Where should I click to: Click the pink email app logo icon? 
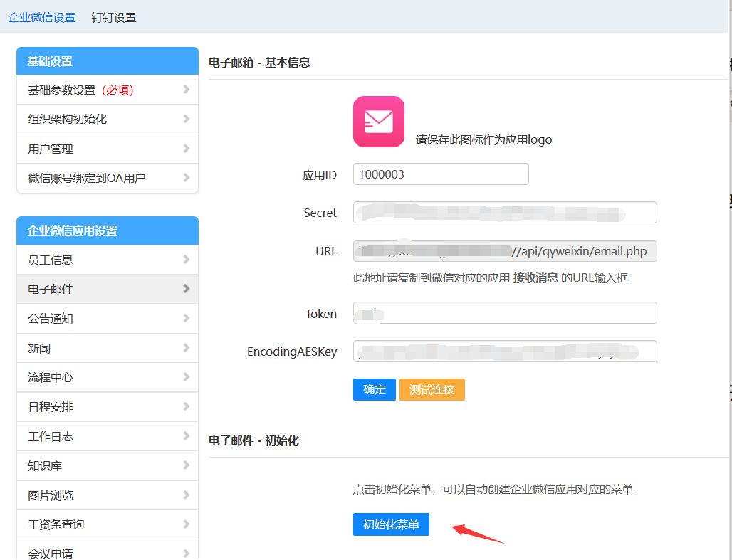(x=379, y=122)
